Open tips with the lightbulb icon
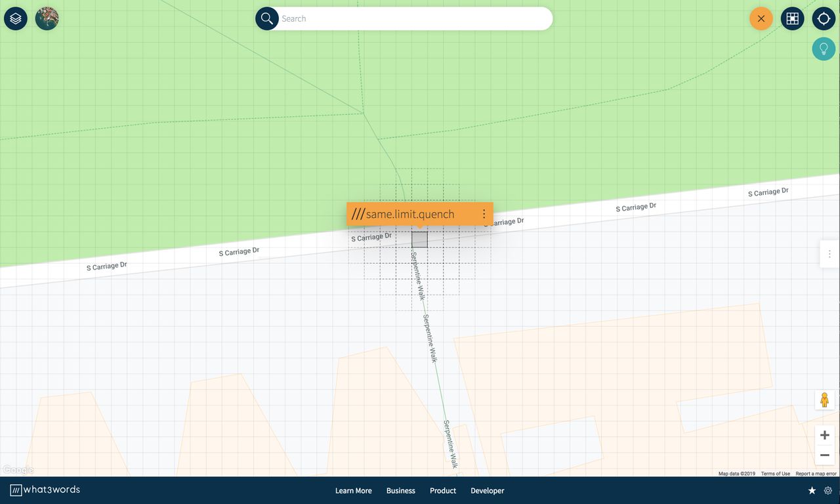The height and width of the screenshot is (504, 840). 824,49
